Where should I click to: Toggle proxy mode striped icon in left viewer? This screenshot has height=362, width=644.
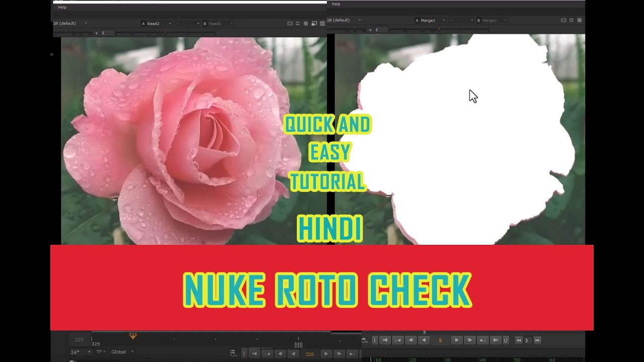click(306, 24)
